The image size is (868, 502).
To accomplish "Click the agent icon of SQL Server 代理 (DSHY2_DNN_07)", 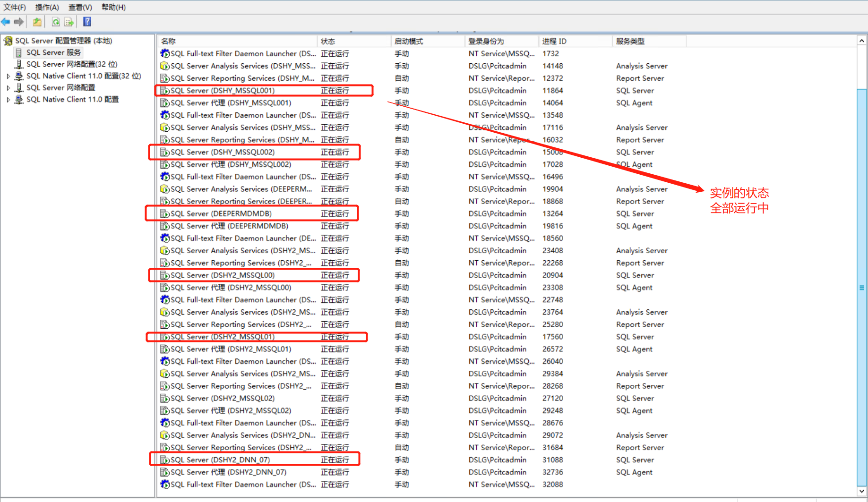I will click(x=164, y=472).
